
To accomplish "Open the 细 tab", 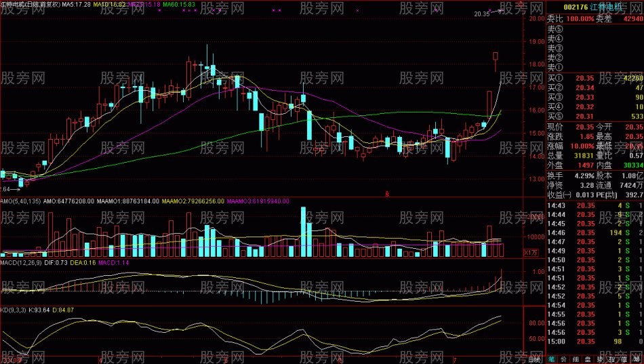I will tap(576, 359).
